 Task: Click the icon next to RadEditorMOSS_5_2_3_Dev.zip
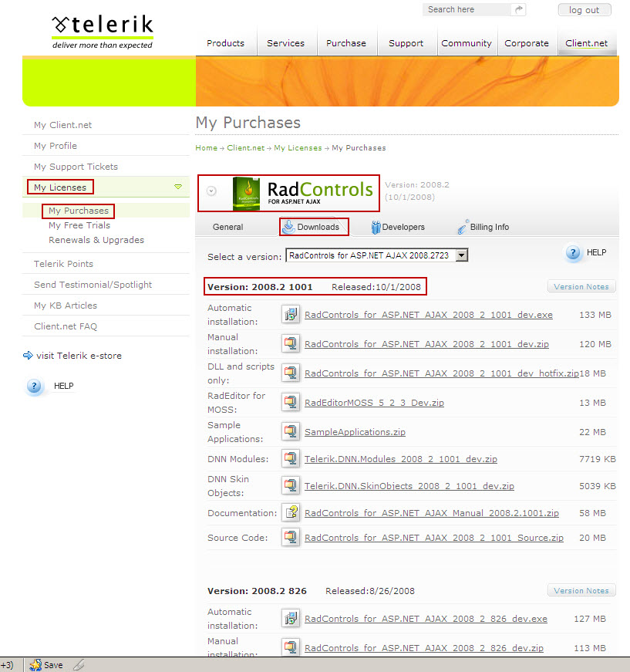coord(291,403)
